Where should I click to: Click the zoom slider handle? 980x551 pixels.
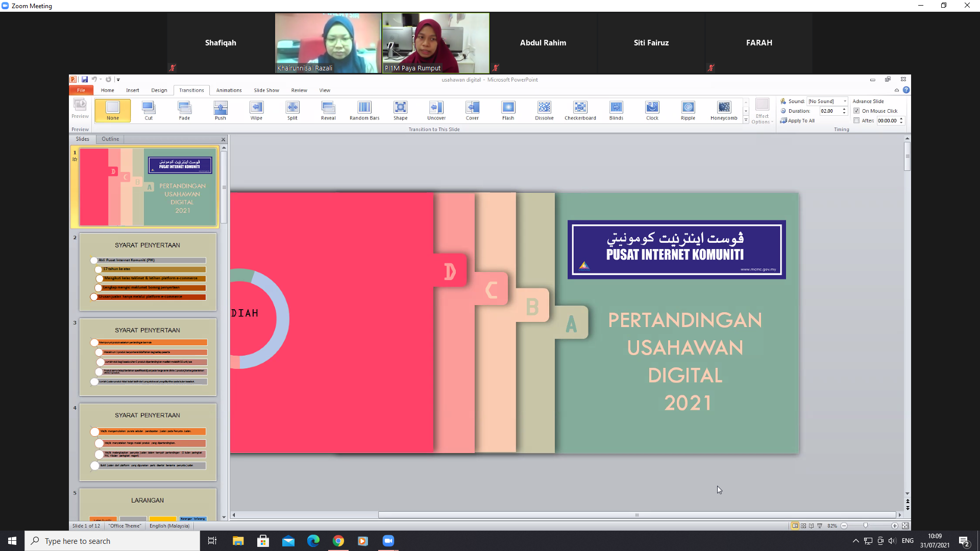tap(866, 526)
